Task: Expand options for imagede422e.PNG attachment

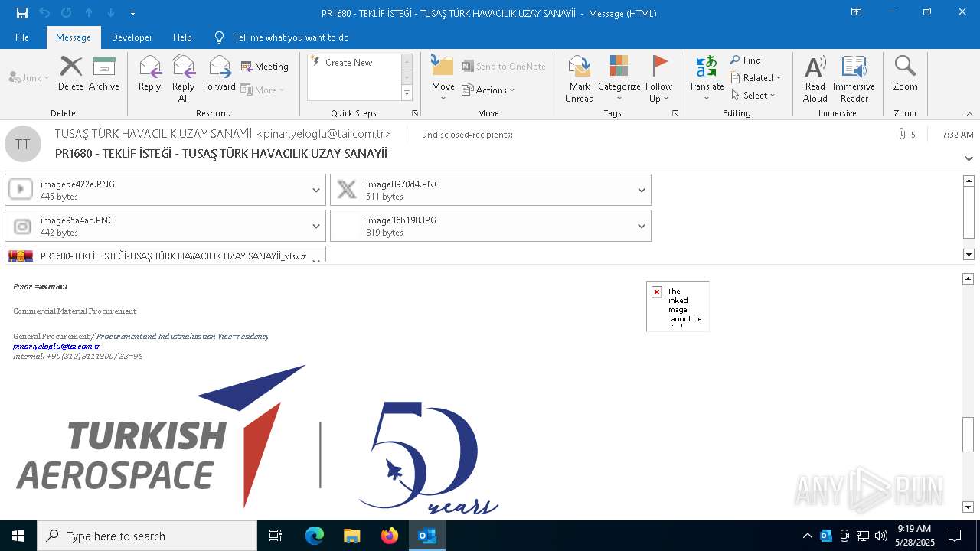Action: [315, 190]
